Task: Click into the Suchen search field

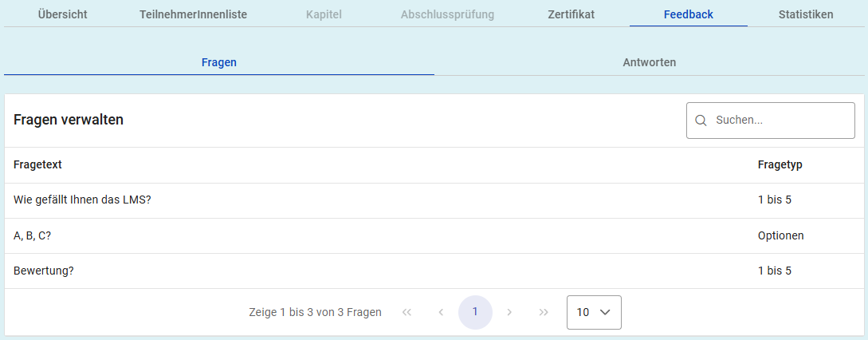Action: [779, 121]
